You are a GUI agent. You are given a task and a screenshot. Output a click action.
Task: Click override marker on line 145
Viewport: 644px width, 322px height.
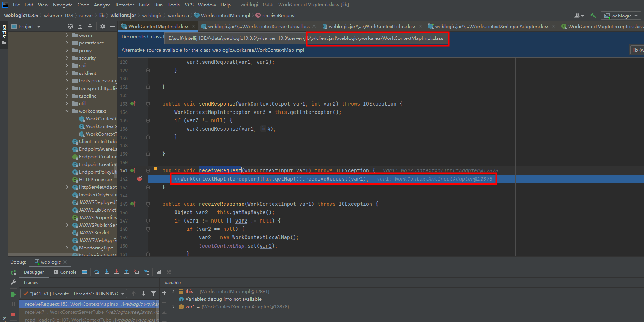133,204
